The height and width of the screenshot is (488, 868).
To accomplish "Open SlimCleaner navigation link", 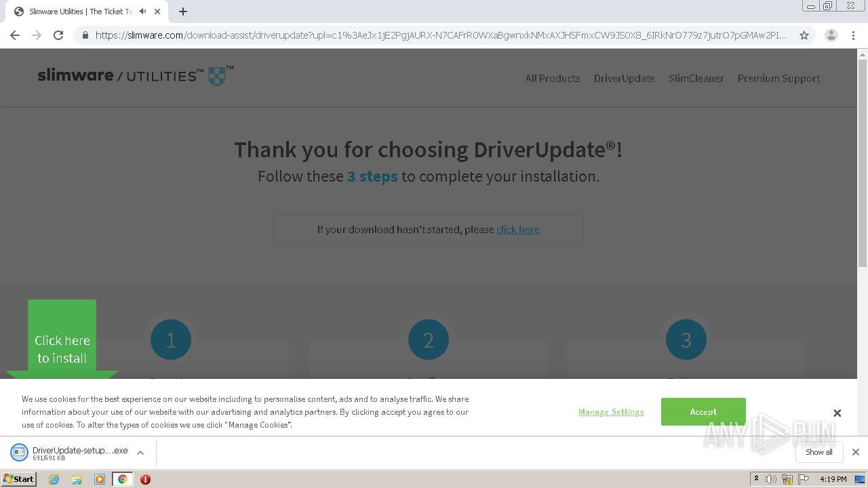I will coord(696,78).
